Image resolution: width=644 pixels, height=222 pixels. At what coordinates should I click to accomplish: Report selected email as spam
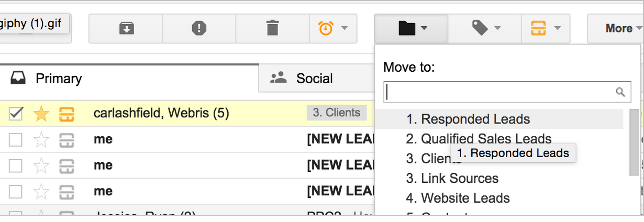tap(199, 28)
